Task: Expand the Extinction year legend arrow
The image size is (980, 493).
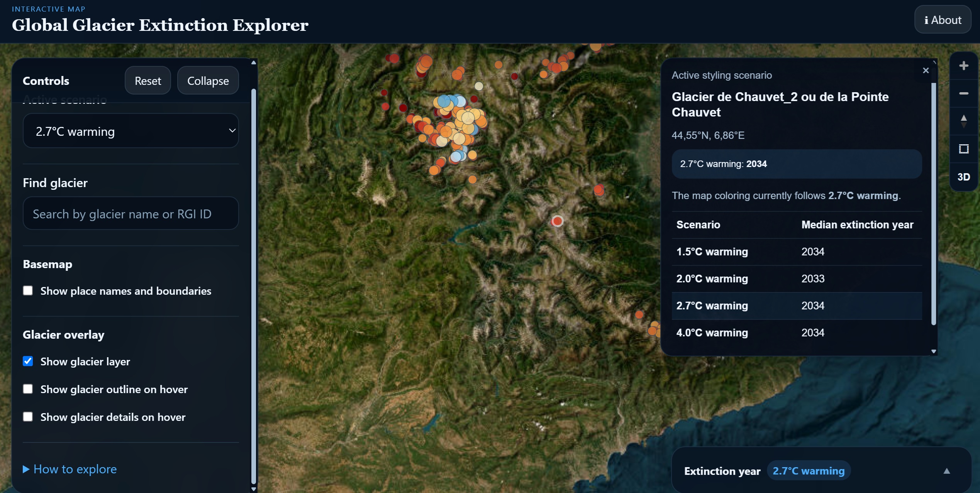Action: [x=947, y=471]
